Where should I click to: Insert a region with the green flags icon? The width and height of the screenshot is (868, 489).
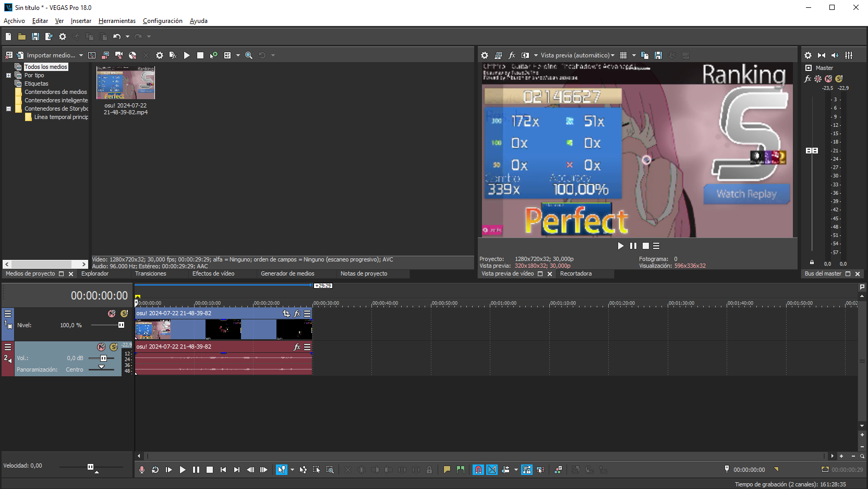pyautogui.click(x=461, y=470)
